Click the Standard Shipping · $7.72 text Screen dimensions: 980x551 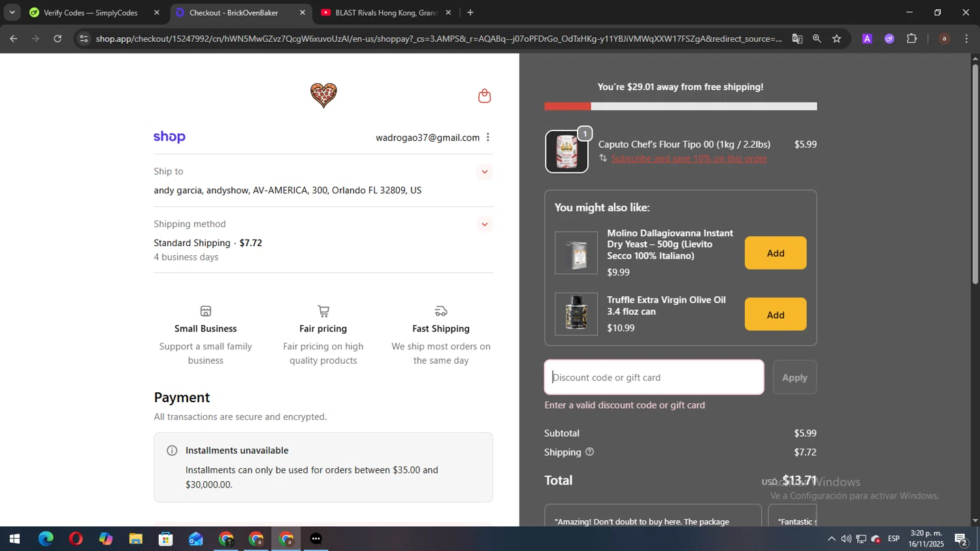pyautogui.click(x=208, y=243)
